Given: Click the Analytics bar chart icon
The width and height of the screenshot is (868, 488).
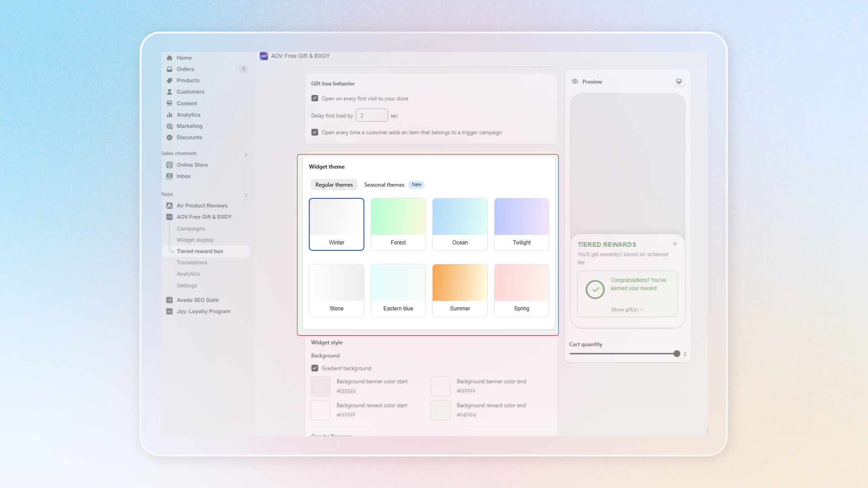Looking at the screenshot, I should point(170,115).
